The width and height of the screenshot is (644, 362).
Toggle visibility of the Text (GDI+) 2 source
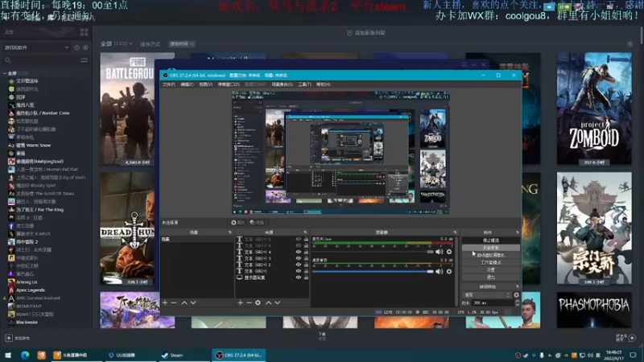coord(299,265)
